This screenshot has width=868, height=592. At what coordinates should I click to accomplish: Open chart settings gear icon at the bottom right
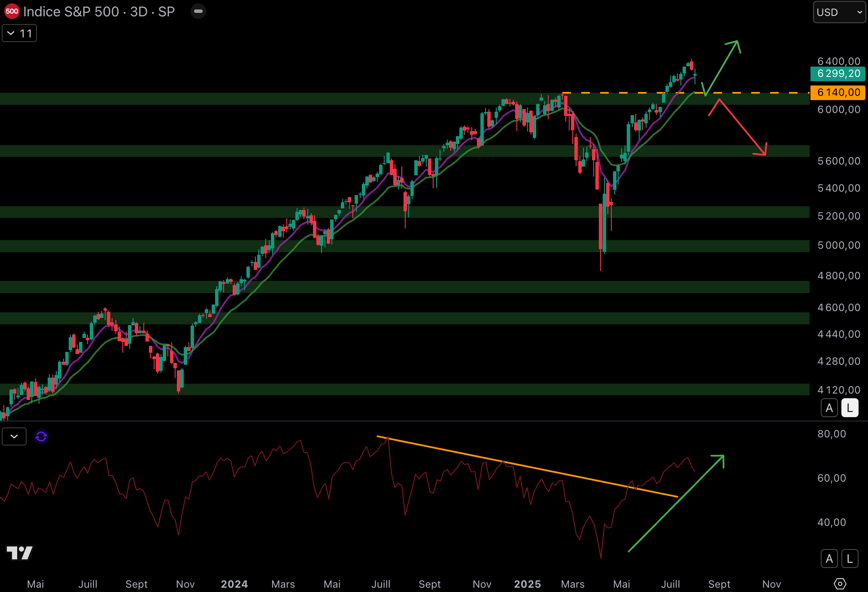840,584
